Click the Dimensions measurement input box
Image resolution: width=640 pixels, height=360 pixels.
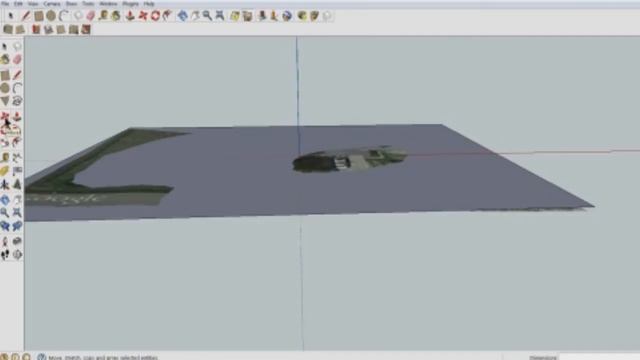point(599,357)
